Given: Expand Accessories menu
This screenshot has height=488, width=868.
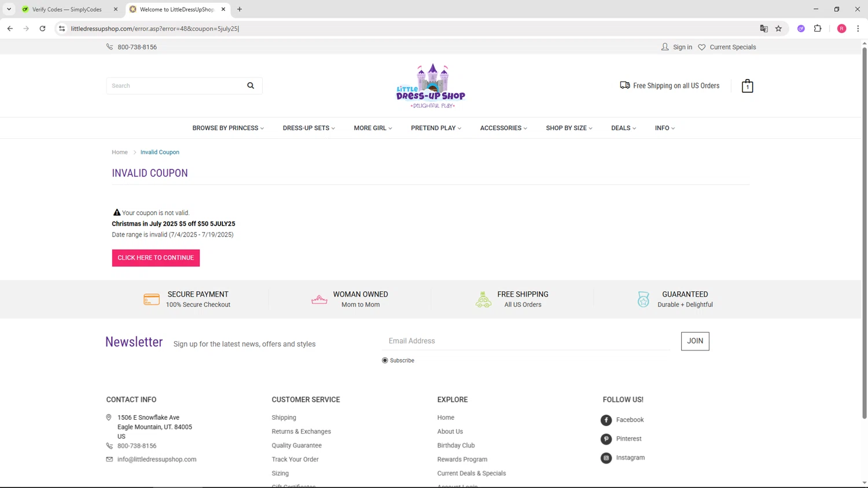Looking at the screenshot, I should pyautogui.click(x=503, y=128).
